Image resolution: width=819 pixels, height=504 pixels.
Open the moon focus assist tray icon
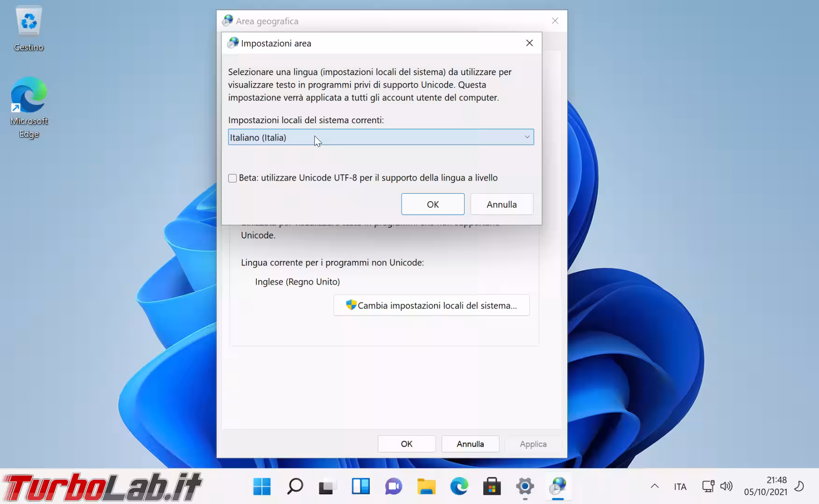click(x=799, y=486)
